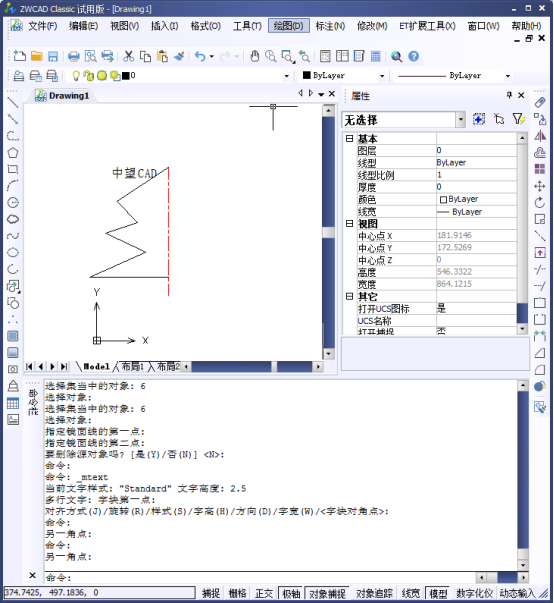The height and width of the screenshot is (603, 554).
Task: Toggle 捕捉 snap mode in status bar
Action: click(211, 593)
